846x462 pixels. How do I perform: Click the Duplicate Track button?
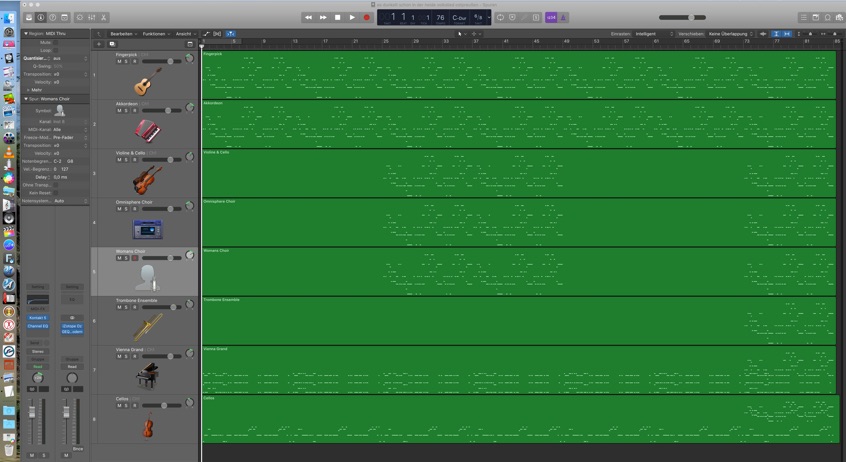click(112, 44)
